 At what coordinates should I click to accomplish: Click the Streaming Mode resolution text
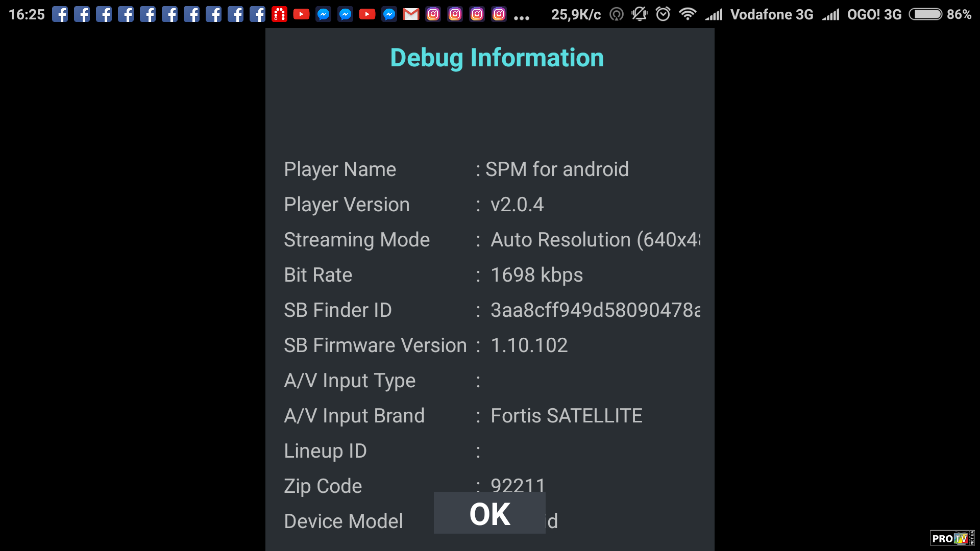pos(595,240)
